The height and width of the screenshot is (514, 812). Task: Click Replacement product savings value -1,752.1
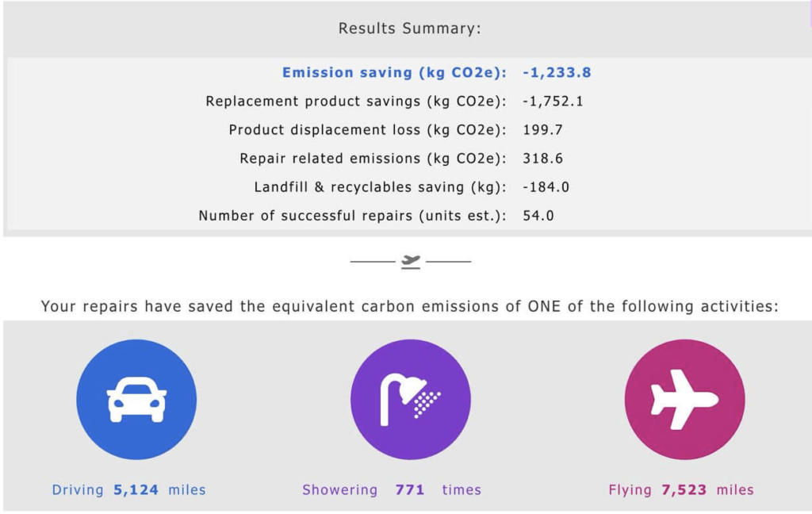point(553,101)
